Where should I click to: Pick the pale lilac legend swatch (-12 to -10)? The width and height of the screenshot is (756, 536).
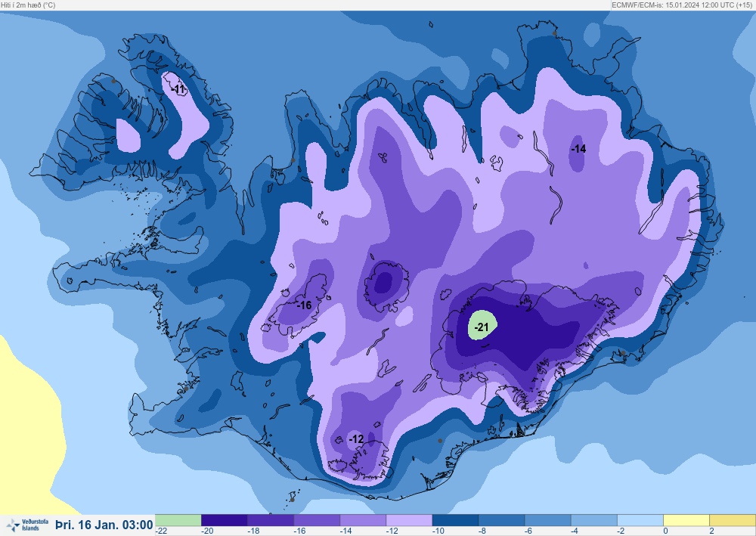(x=409, y=520)
